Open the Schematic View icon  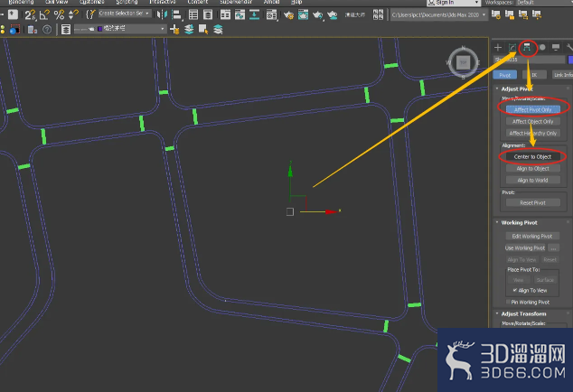254,15
